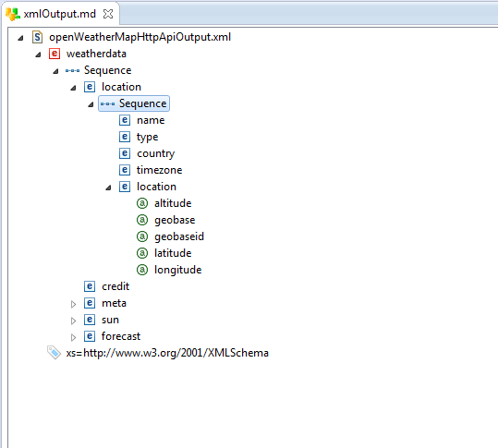The height and width of the screenshot is (448, 498).
Task: Collapse the openWeatherMapHttpApiOutput.xml root node
Action: point(20,39)
